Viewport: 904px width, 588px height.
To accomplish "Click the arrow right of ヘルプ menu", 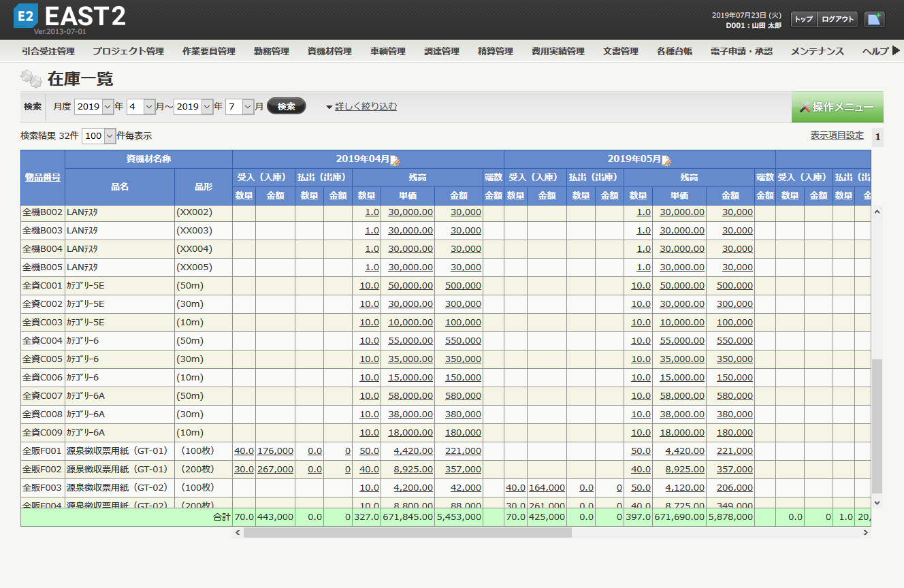I will [x=897, y=51].
